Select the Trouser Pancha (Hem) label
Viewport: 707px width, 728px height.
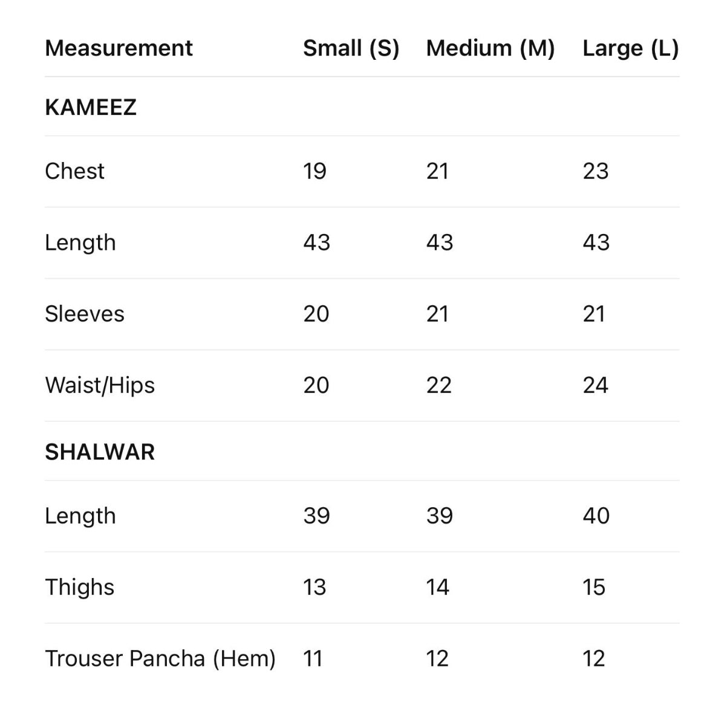(x=160, y=658)
